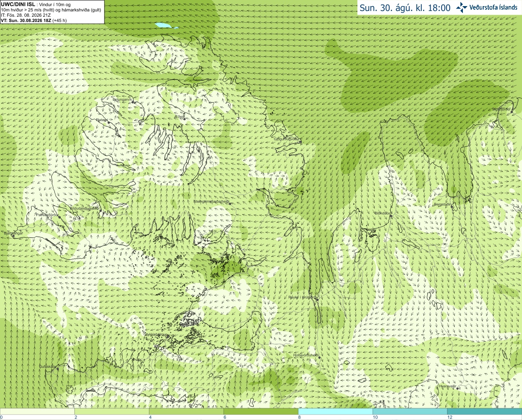Viewport: 522px width, 420px height.
Task: Select the 6–8 m/s dark green legend swatch
Action: pyautogui.click(x=261, y=411)
